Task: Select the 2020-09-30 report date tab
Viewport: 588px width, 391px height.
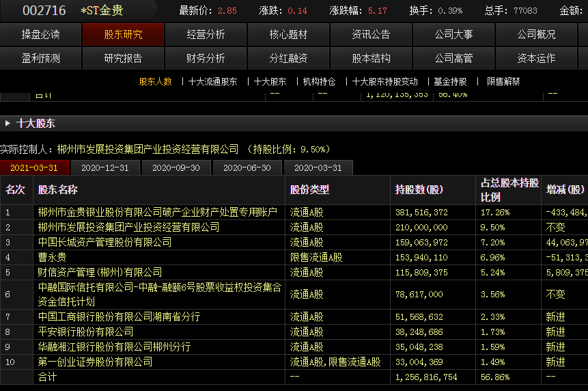Action: [x=176, y=167]
